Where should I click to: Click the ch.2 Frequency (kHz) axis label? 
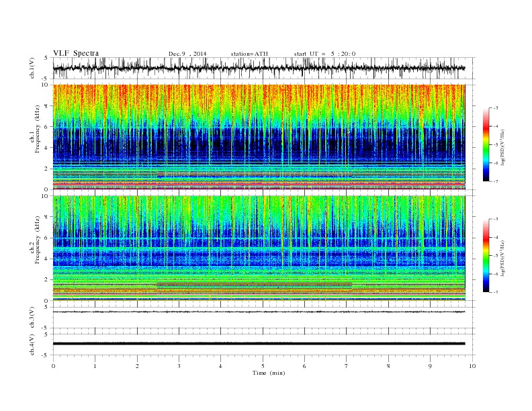point(35,240)
